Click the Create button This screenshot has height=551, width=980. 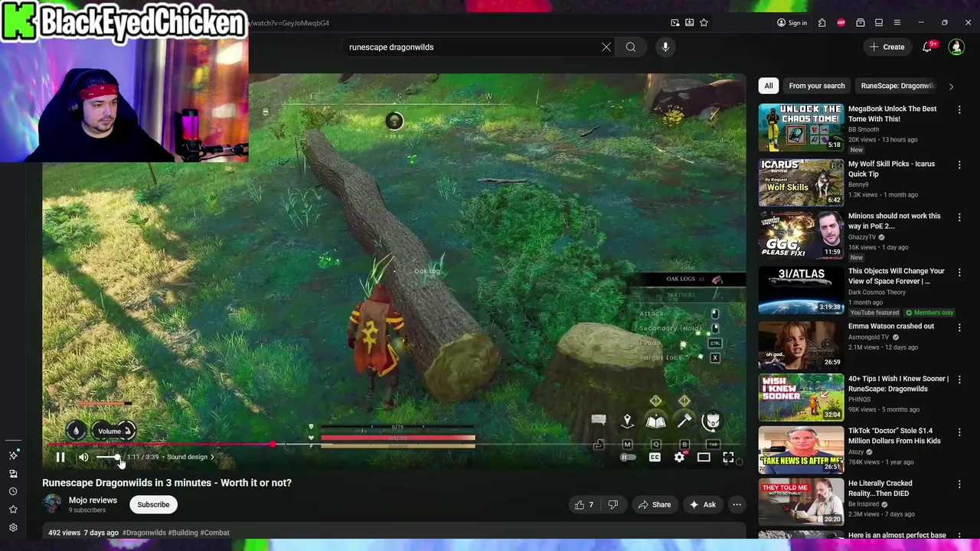pos(887,47)
